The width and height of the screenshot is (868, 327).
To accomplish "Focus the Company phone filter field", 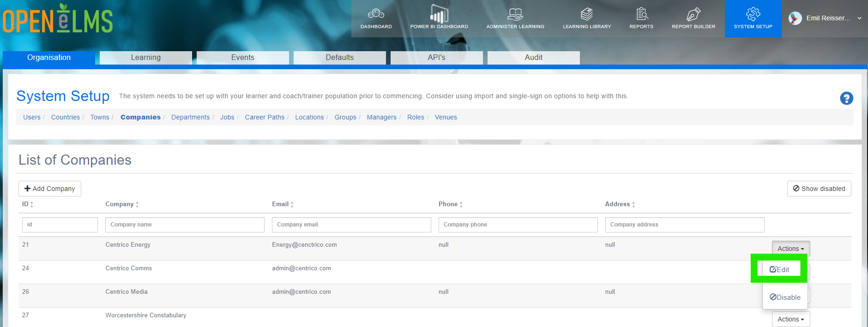I will click(518, 225).
